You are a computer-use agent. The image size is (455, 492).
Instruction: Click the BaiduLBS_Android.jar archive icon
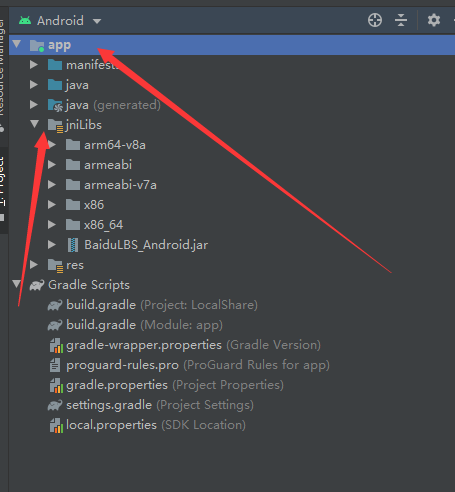pyautogui.click(x=73, y=245)
